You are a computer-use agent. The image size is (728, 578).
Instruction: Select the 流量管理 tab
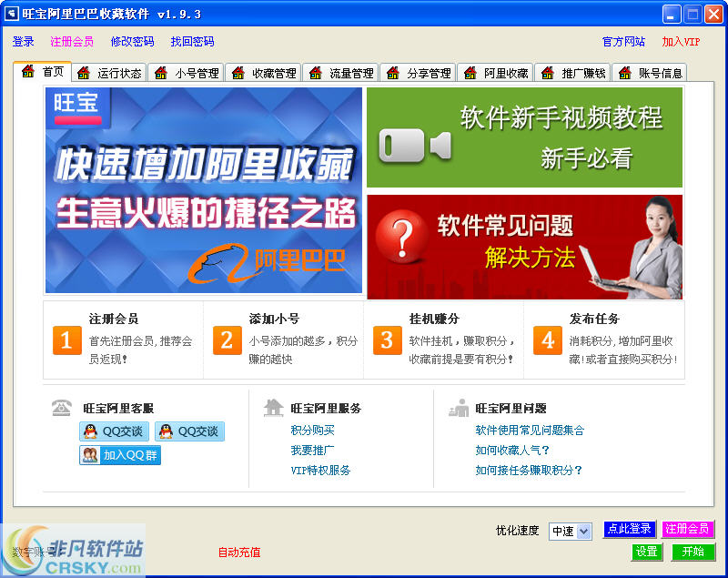[x=342, y=73]
